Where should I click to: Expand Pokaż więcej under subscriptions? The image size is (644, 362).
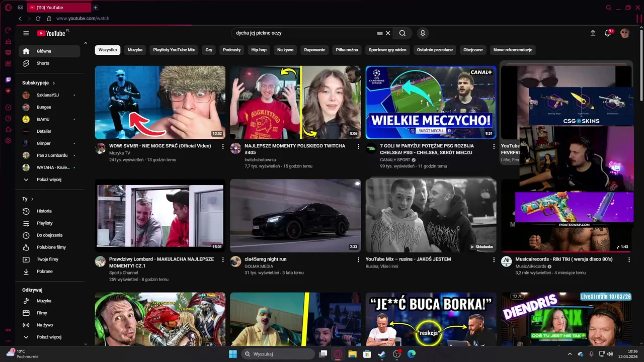coord(49,179)
